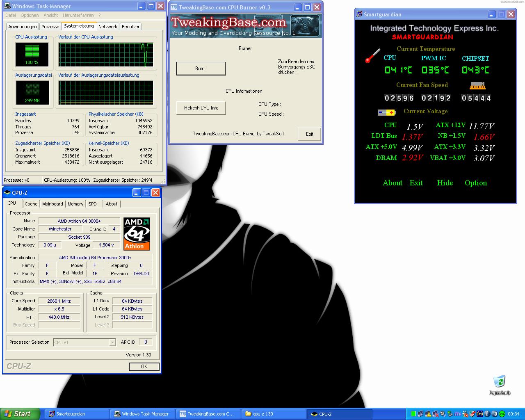Click the Option link in Smartguardian
Screen dimensions: 525x420
pyautogui.click(x=475, y=183)
